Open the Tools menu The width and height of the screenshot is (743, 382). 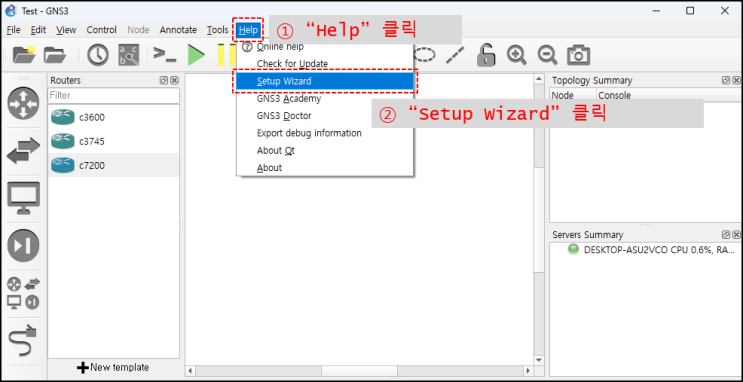[217, 30]
